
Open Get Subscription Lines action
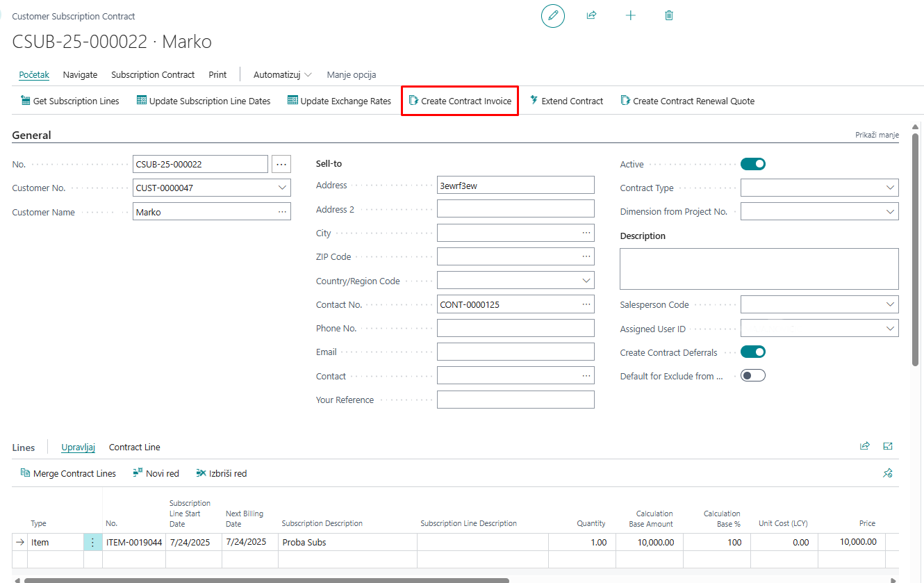pos(70,101)
